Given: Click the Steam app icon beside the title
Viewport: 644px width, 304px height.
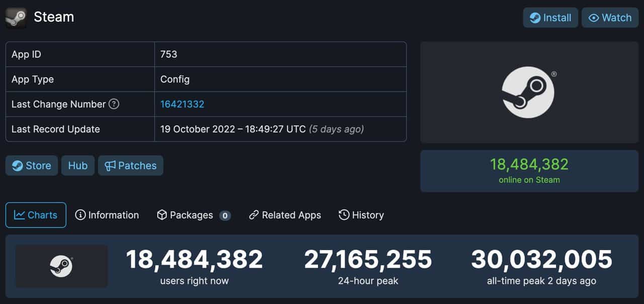Looking at the screenshot, I should pyautogui.click(x=16, y=18).
